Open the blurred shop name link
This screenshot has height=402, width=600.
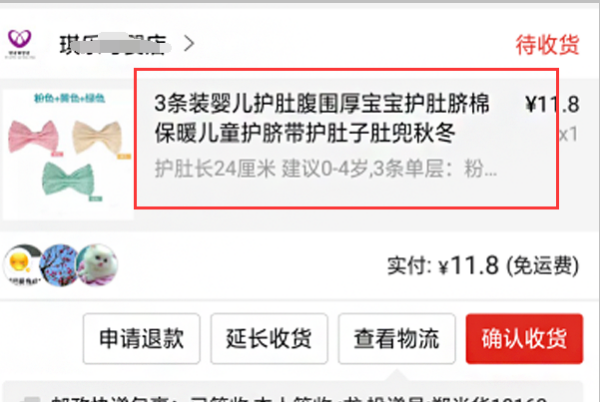pyautogui.click(x=113, y=45)
